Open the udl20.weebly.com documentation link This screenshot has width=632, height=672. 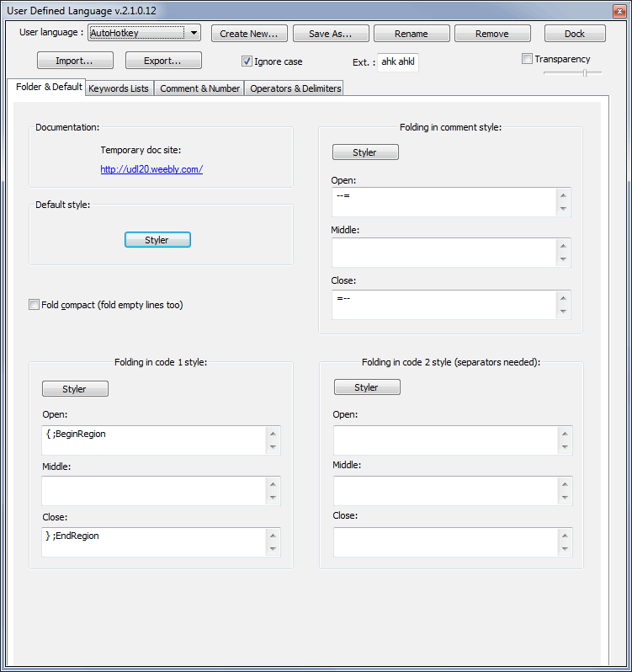[151, 169]
